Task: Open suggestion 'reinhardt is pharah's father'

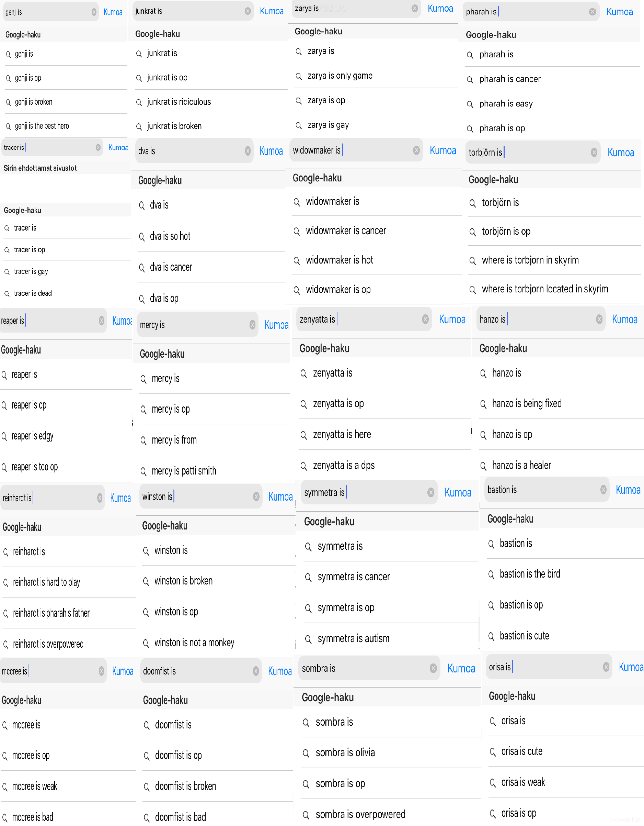Action: pos(51,613)
